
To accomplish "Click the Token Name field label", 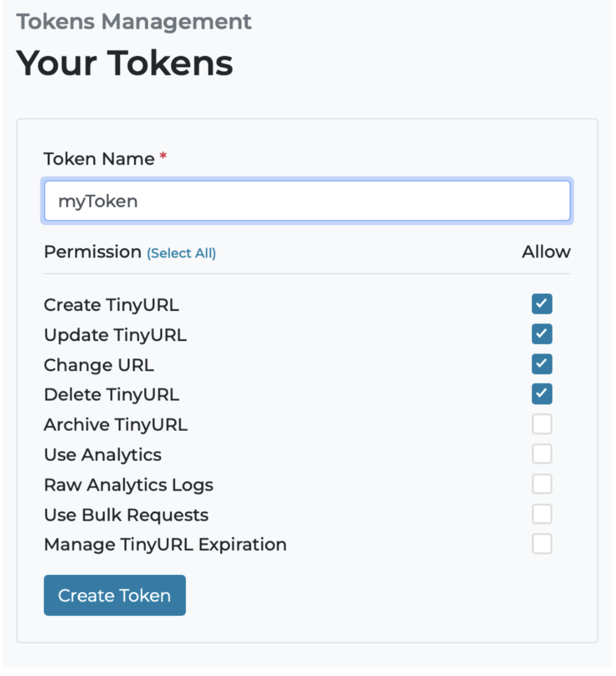I will click(x=99, y=159).
